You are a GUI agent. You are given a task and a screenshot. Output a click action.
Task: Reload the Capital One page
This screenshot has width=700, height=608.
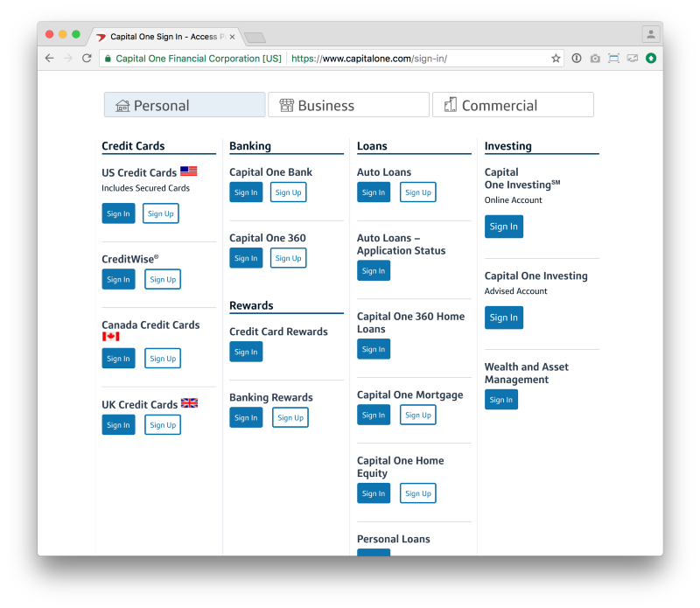tap(87, 59)
